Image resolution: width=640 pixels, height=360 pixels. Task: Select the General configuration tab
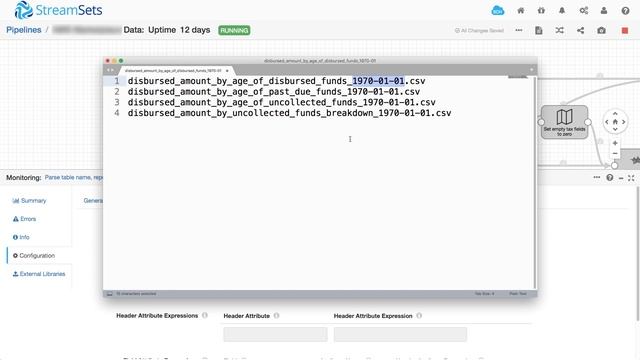(93, 200)
